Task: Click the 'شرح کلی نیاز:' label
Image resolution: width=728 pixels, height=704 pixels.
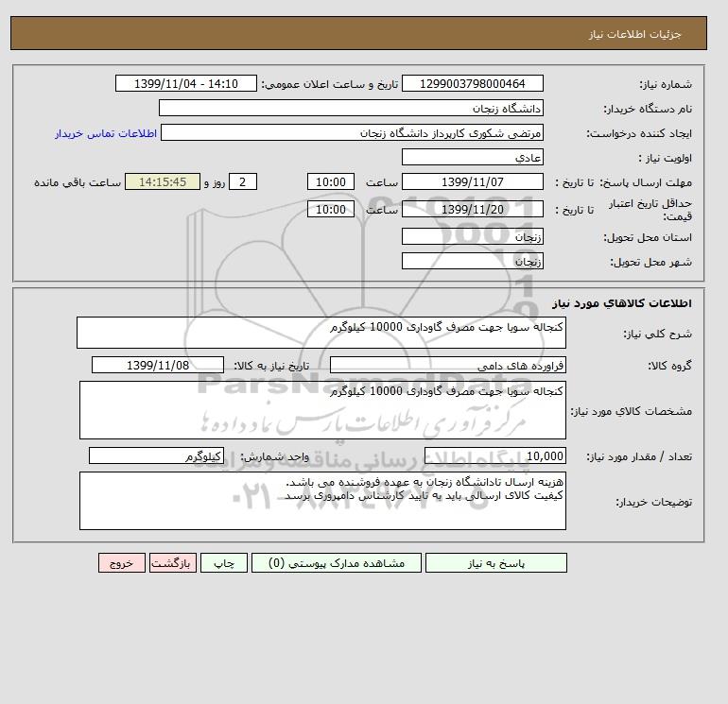Action: pyautogui.click(x=657, y=334)
